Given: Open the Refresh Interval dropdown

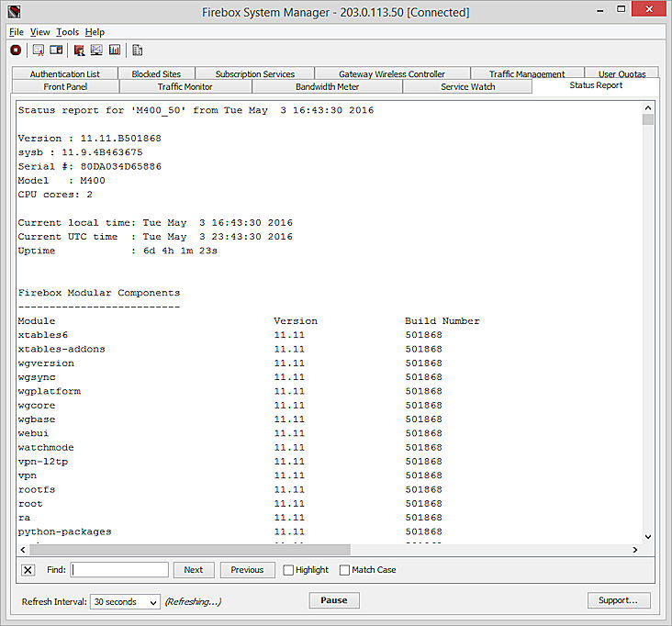Looking at the screenshot, I should 125,601.
